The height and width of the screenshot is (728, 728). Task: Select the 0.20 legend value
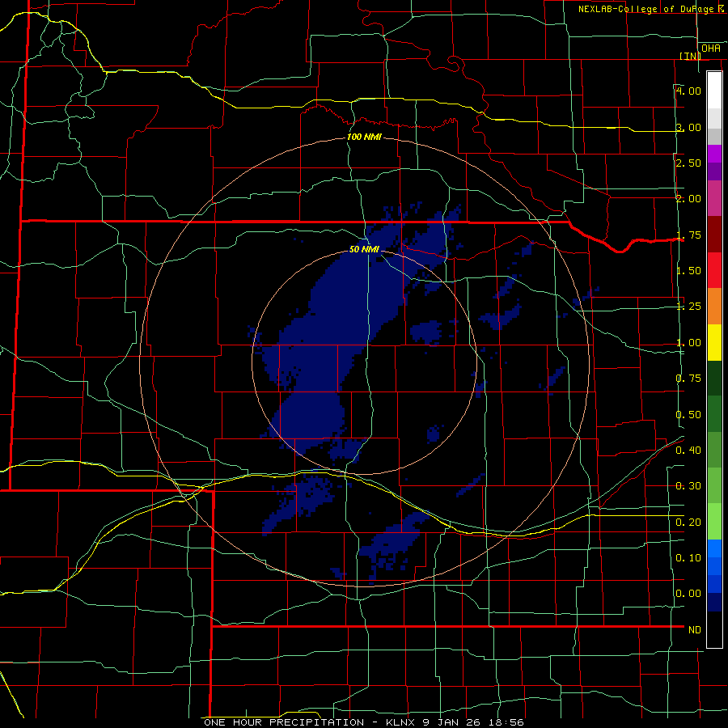click(x=688, y=523)
